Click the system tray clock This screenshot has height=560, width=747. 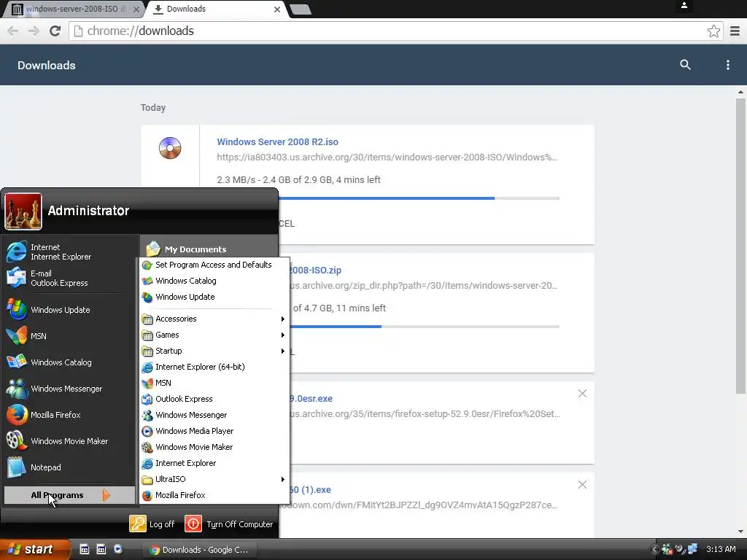coord(720,550)
